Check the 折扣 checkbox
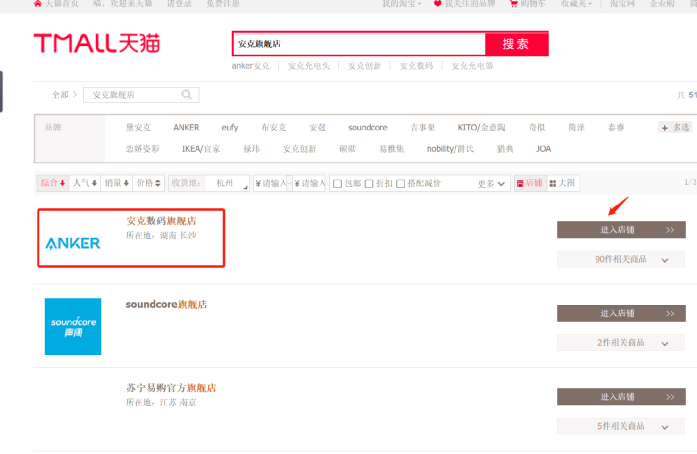697x454 pixels. 369,184
